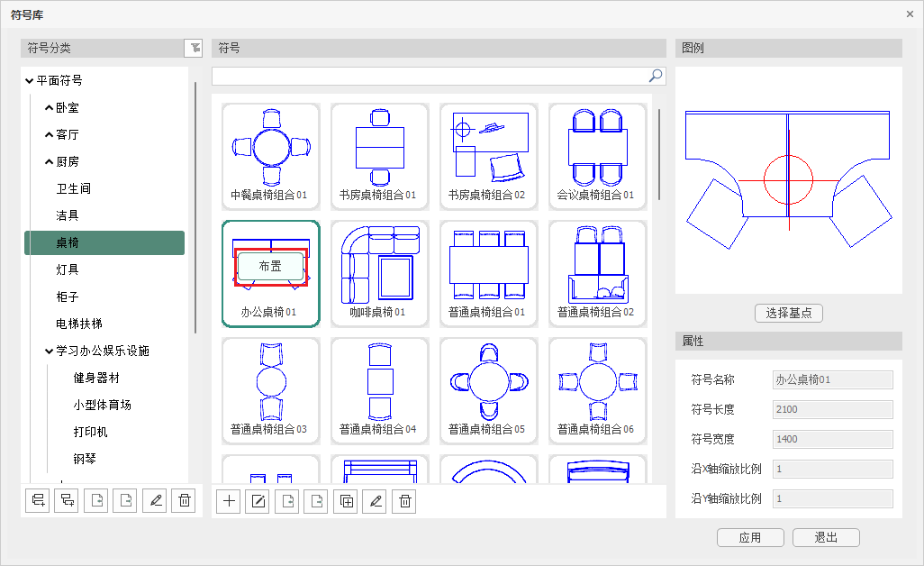Click the search magnifier icon in symbol search
The width and height of the screenshot is (924, 566).
point(656,76)
